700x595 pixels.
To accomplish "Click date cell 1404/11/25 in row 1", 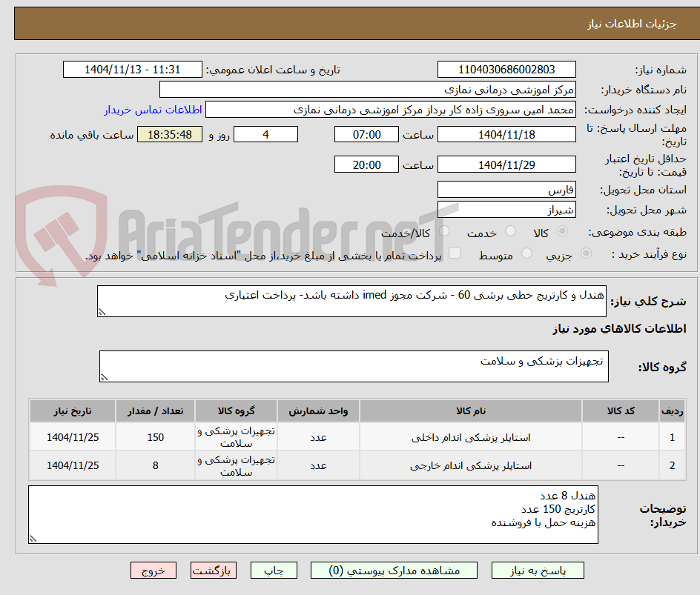I will (73, 438).
